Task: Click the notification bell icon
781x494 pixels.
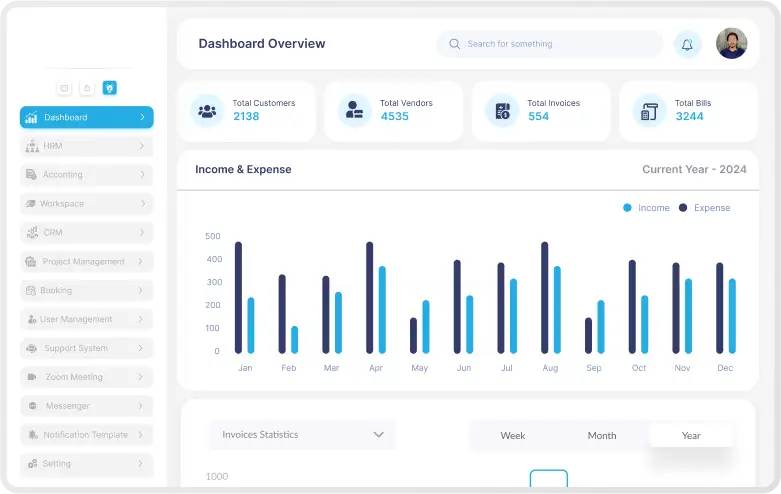Action: tap(687, 44)
